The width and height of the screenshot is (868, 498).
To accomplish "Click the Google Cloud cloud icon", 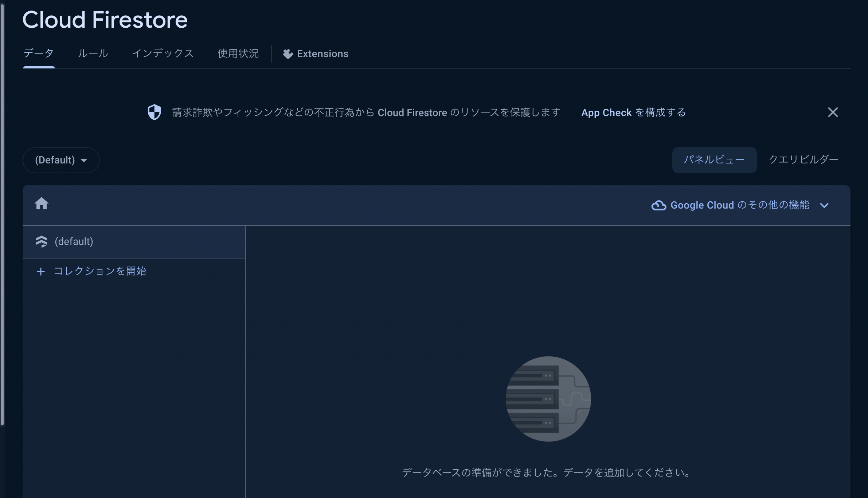I will (658, 205).
